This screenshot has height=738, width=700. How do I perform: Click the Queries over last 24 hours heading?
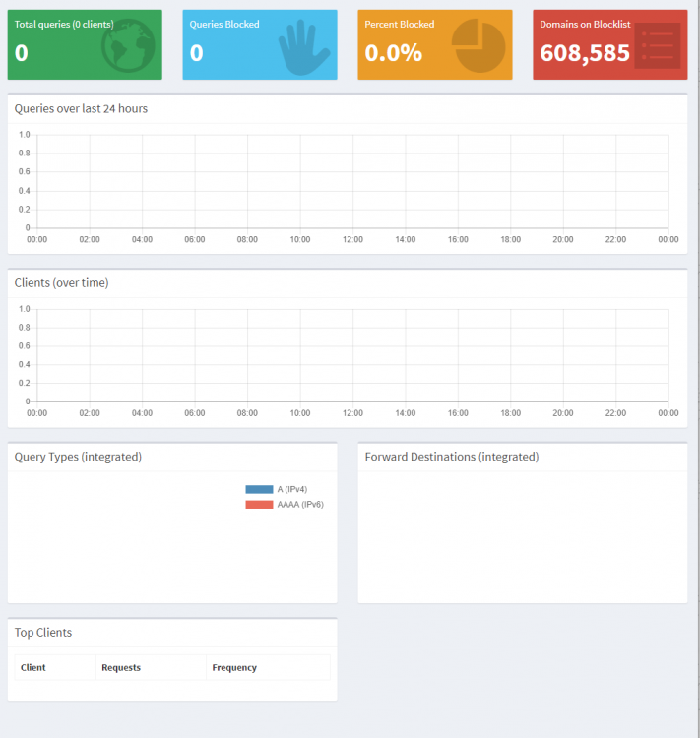(81, 108)
